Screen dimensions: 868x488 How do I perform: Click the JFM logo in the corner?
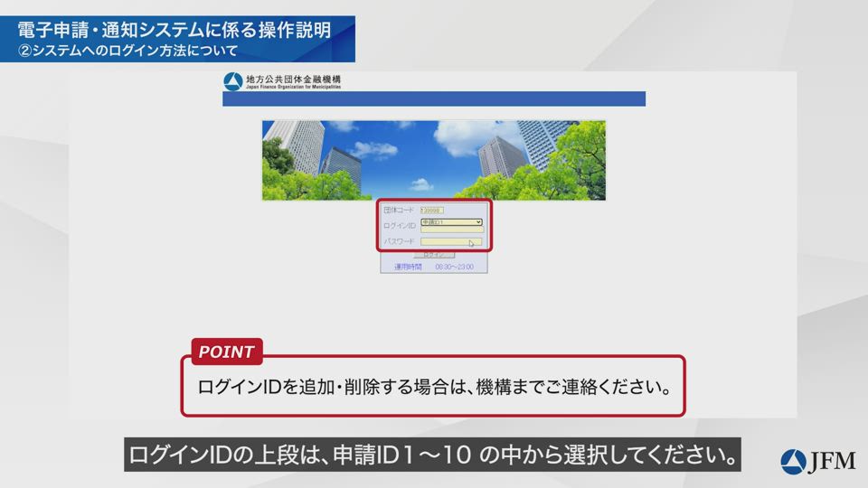pyautogui.click(x=818, y=460)
